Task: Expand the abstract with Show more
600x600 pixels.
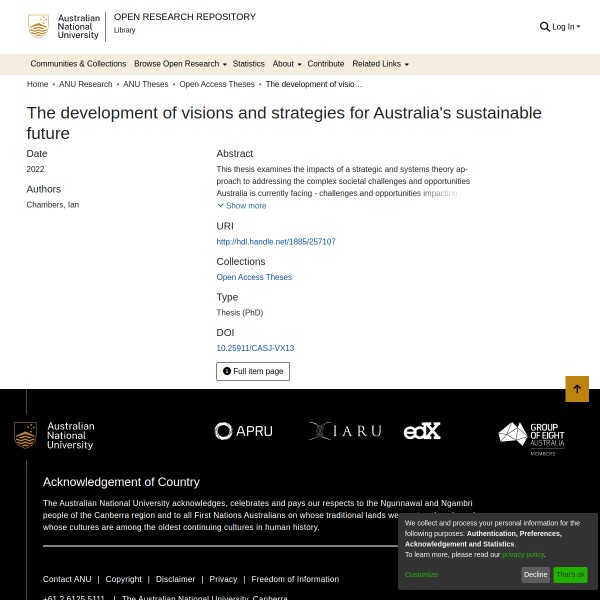Action: click(242, 206)
